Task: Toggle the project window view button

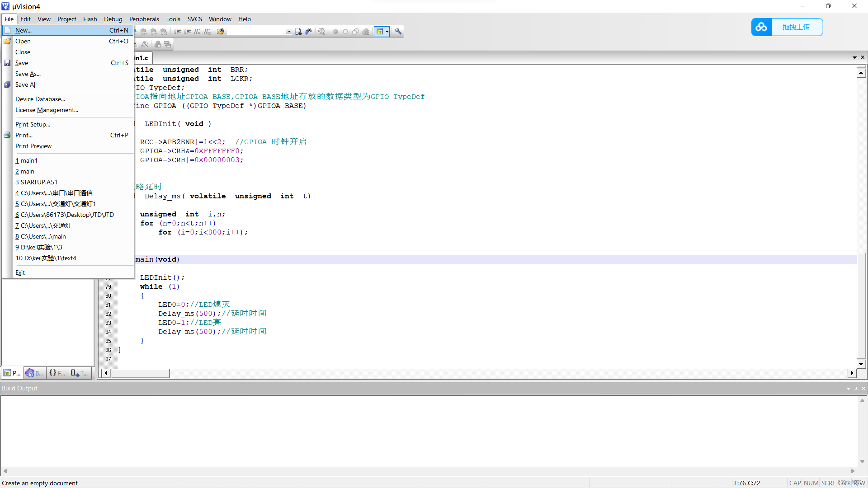Action: click(x=380, y=32)
